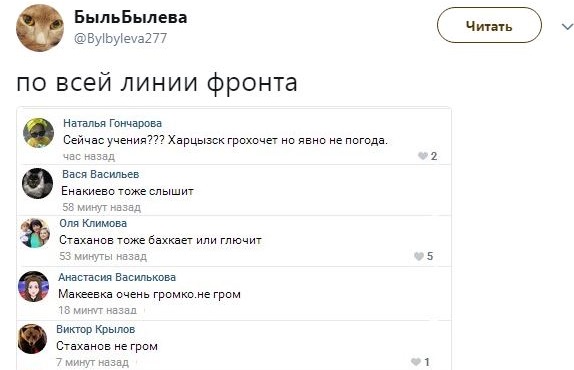
Task: Open Виктор Крылов profile name link
Action: click(96, 329)
